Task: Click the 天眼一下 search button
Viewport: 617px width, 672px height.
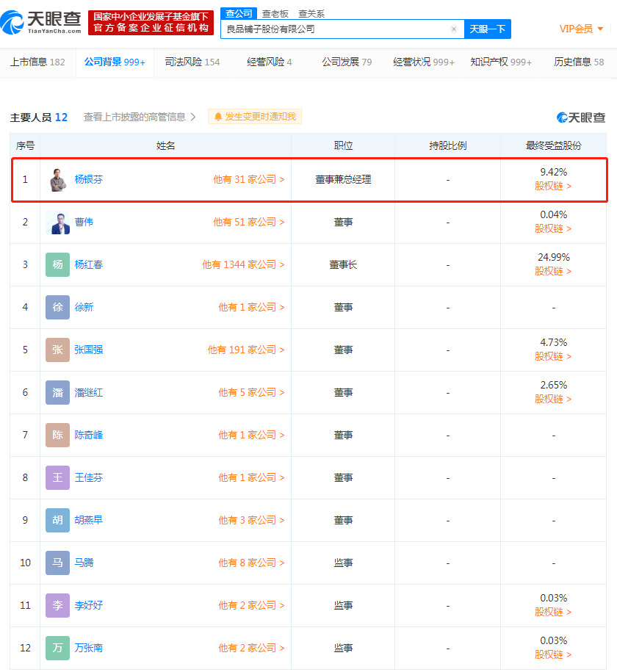Action: tap(488, 29)
